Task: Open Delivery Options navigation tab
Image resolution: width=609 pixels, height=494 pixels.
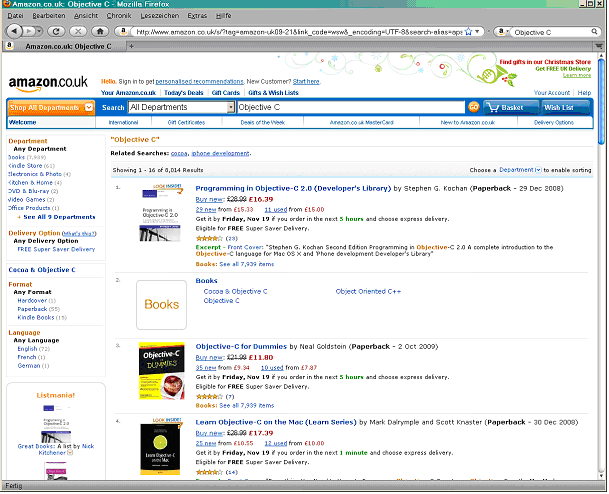Action: click(554, 122)
